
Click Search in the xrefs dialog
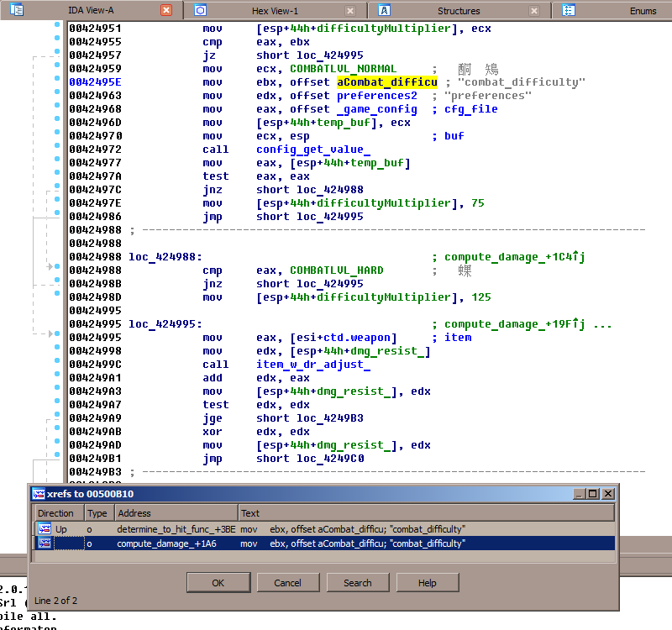(x=358, y=583)
